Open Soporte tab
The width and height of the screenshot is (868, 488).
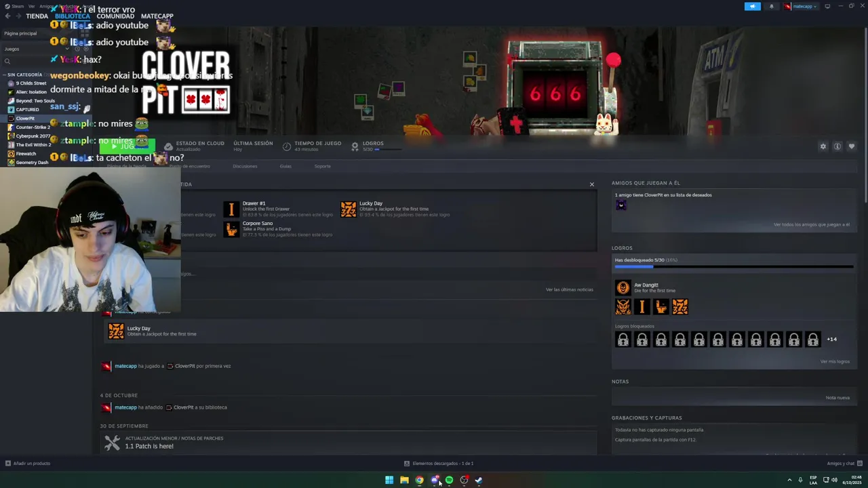[x=323, y=166]
